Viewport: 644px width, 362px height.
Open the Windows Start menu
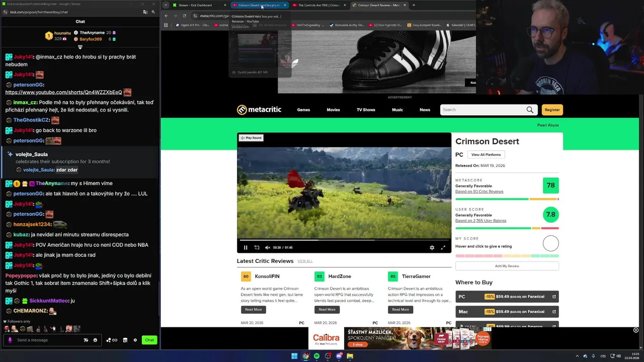[294, 356]
